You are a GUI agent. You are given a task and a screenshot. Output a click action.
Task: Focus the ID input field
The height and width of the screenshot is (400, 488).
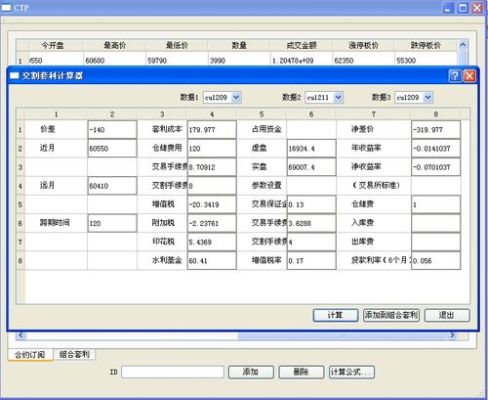173,372
